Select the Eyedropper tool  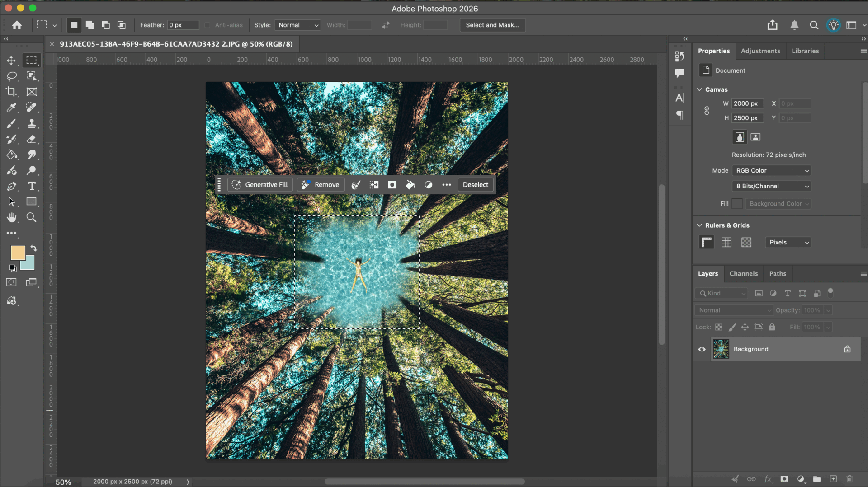11,108
